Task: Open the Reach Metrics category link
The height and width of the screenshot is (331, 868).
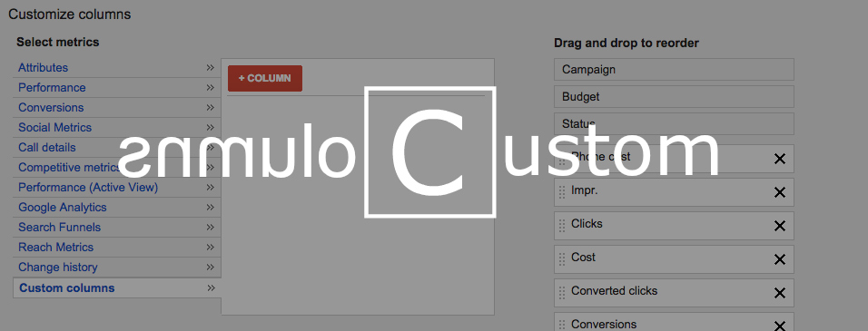Action: point(56,247)
